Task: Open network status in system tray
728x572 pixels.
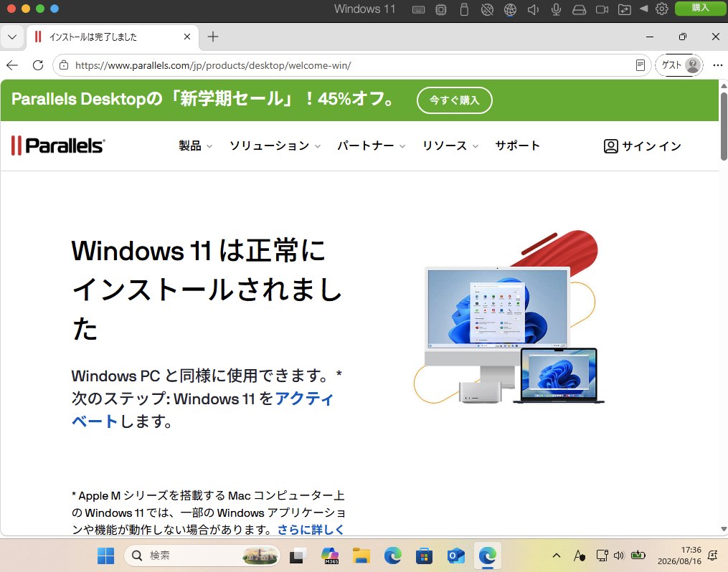Action: click(602, 556)
